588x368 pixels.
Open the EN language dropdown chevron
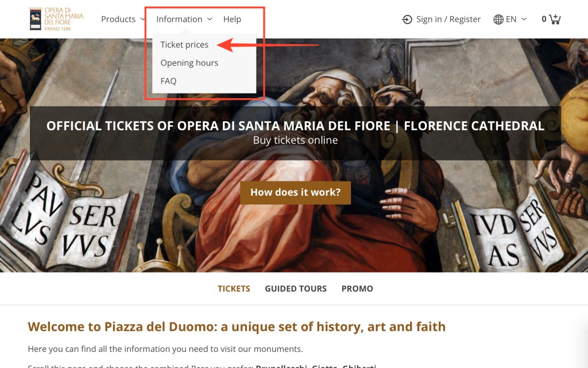524,19
